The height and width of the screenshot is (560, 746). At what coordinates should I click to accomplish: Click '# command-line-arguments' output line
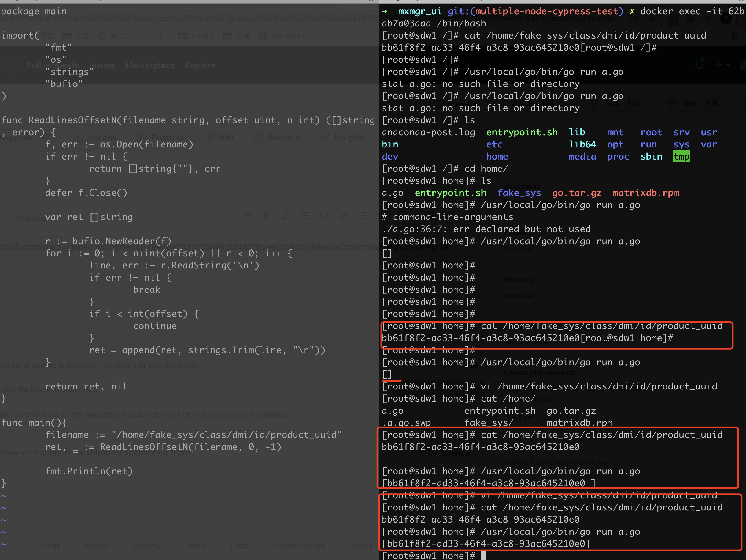[448, 217]
